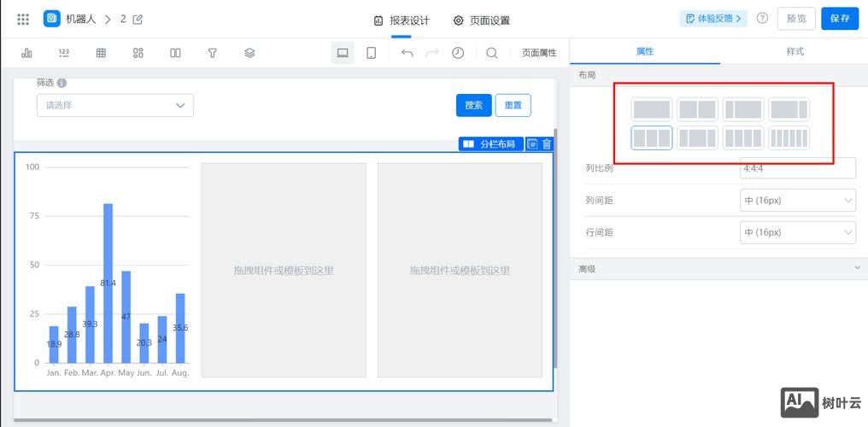The width and height of the screenshot is (868, 427).
Task: Delete the column layout with trash icon
Action: point(547,143)
